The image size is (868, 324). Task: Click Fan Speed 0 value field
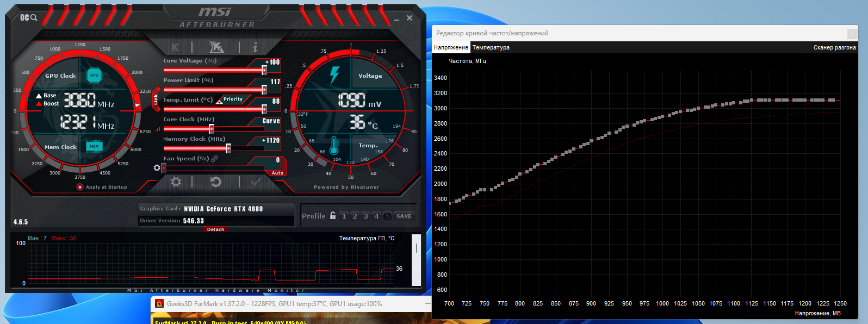point(277,160)
